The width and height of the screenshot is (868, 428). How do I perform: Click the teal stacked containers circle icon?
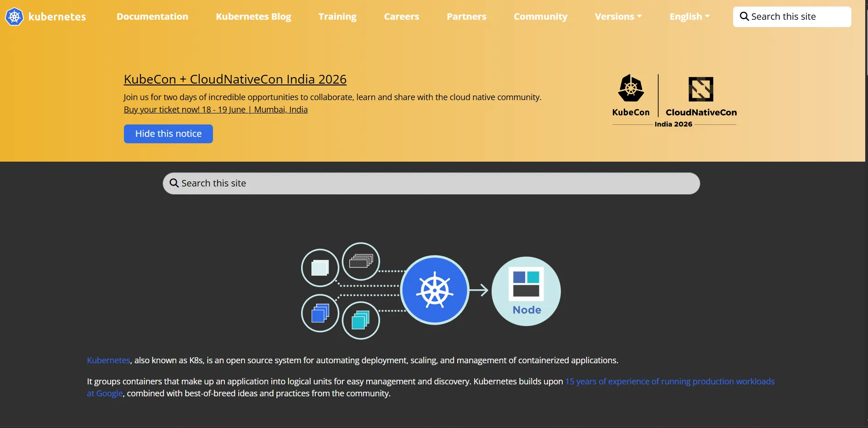click(361, 320)
